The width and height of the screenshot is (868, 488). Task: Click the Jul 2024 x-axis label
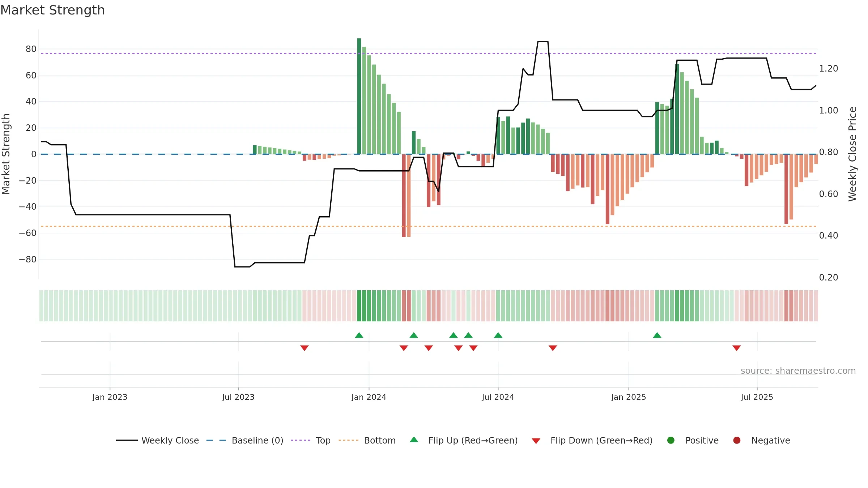[498, 397]
